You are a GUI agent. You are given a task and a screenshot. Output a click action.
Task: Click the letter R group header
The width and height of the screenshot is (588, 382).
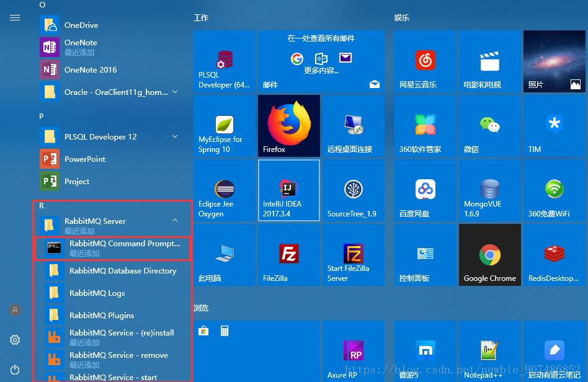point(42,206)
